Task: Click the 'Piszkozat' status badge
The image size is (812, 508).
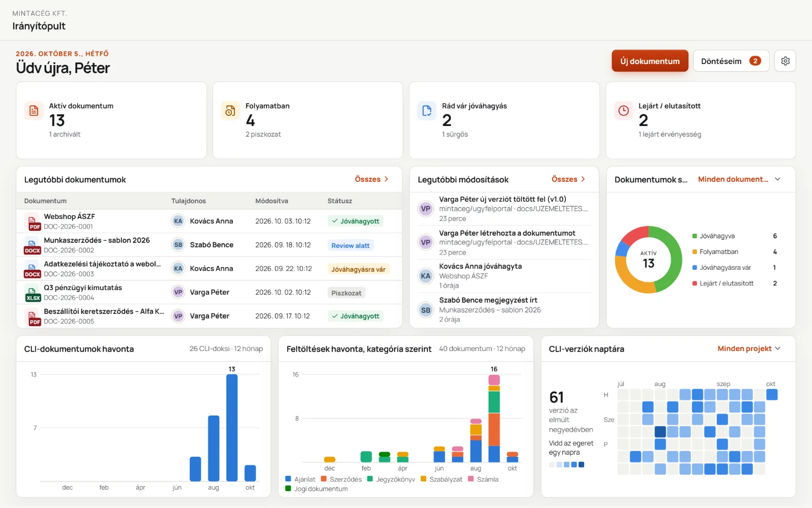Action: 346,293
